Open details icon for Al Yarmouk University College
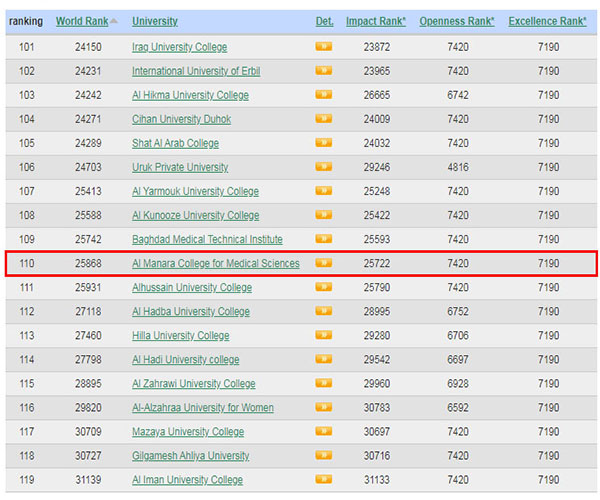The image size is (600, 500). (x=323, y=191)
